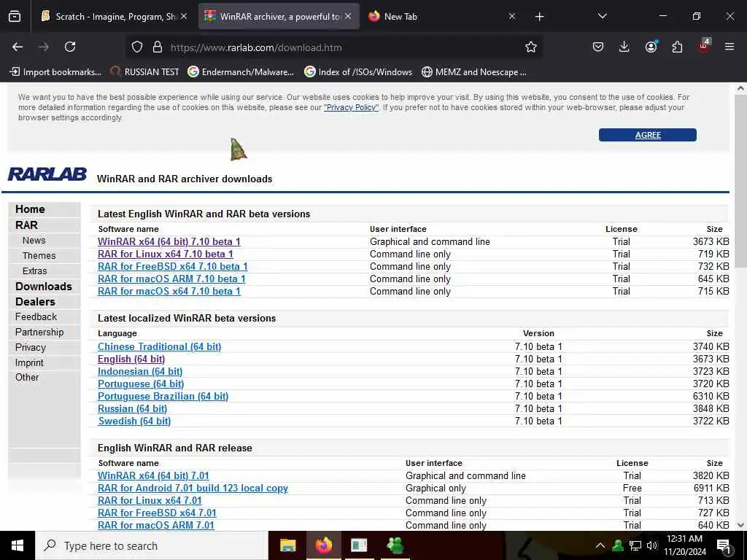Open the Extensions panel
Viewport: 747px width, 560px height.
[x=677, y=47]
